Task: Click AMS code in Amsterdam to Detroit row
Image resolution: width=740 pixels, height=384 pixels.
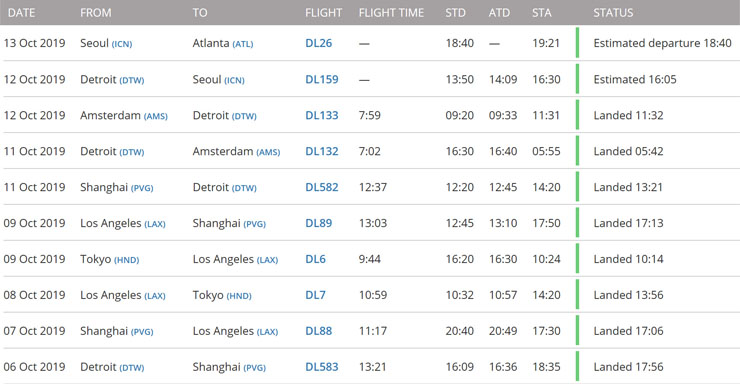Action: coord(156,116)
